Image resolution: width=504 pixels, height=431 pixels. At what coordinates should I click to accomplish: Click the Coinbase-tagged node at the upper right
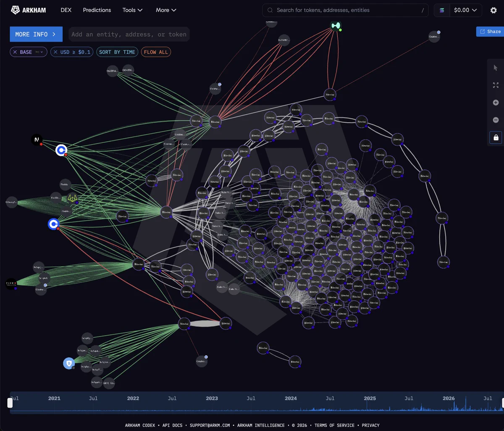click(434, 37)
